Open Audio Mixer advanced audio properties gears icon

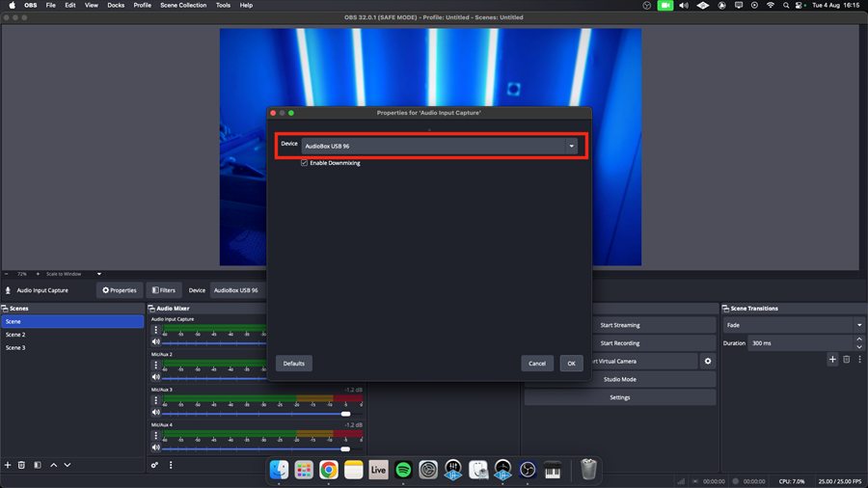(154, 465)
